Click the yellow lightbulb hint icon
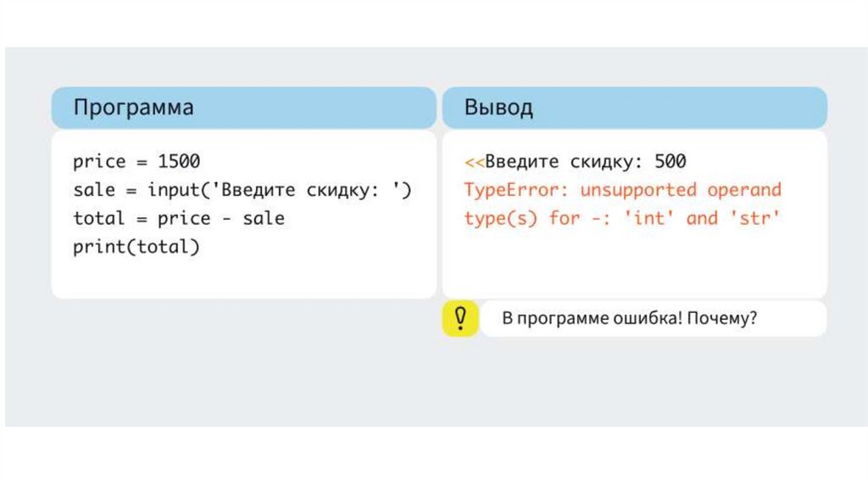 point(460,318)
